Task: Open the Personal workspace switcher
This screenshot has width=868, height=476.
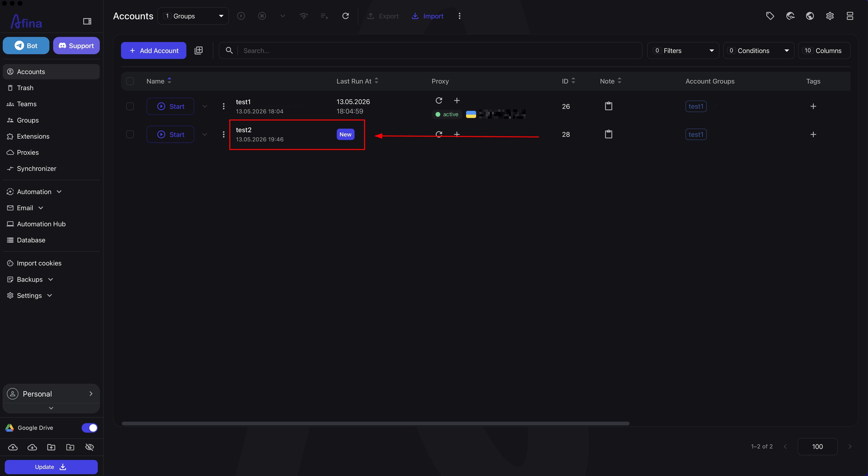Action: pos(51,394)
